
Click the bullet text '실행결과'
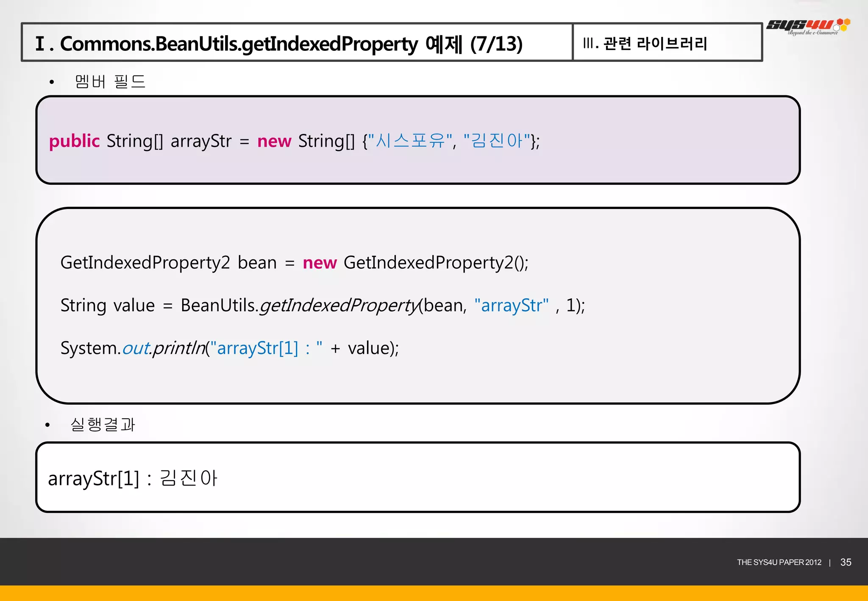coord(103,424)
